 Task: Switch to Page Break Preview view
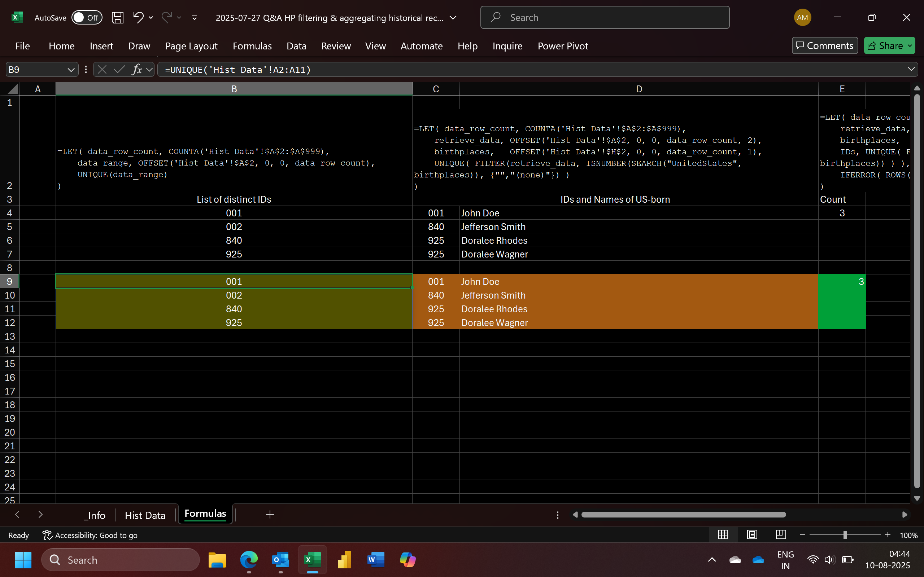click(x=781, y=535)
